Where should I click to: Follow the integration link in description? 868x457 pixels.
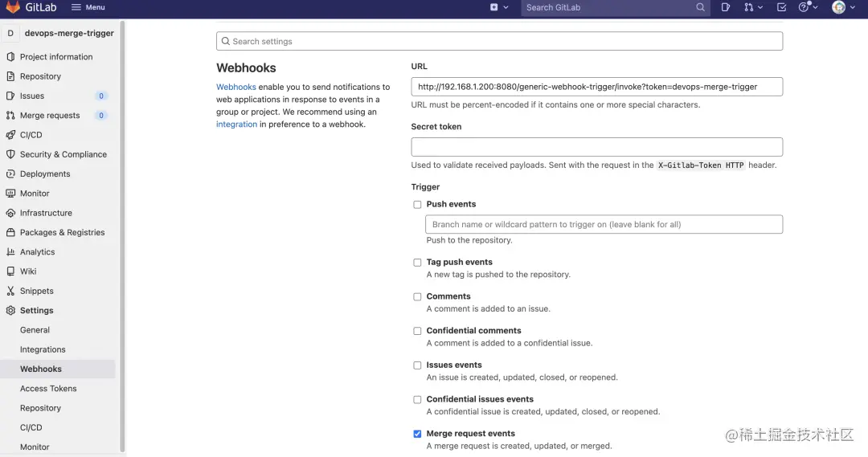236,124
